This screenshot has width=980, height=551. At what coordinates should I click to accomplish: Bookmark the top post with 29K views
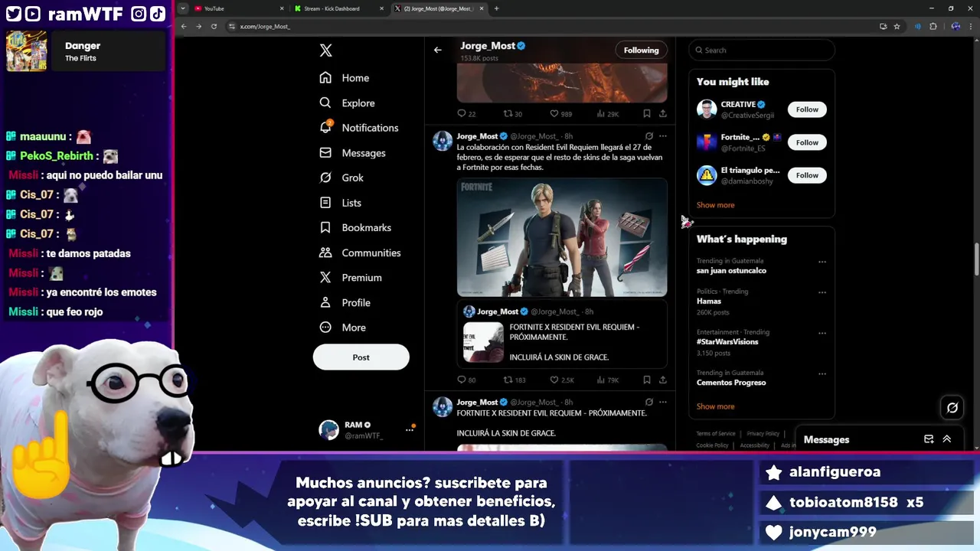pos(647,113)
